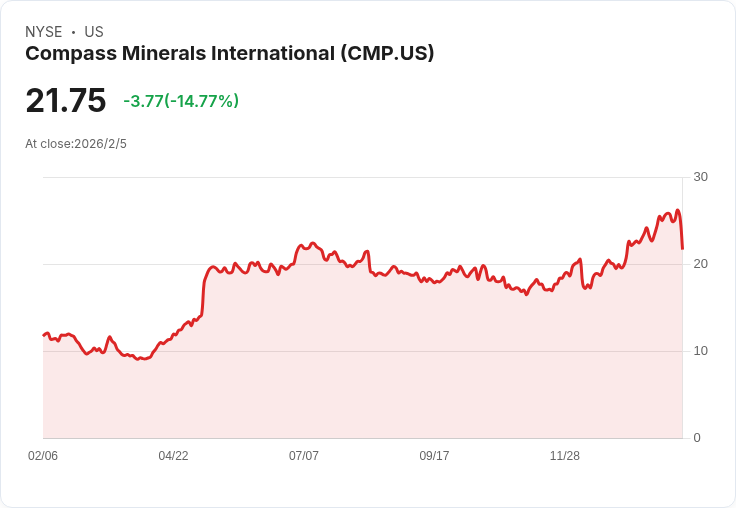Click the starting point of the red price line

tap(43, 335)
